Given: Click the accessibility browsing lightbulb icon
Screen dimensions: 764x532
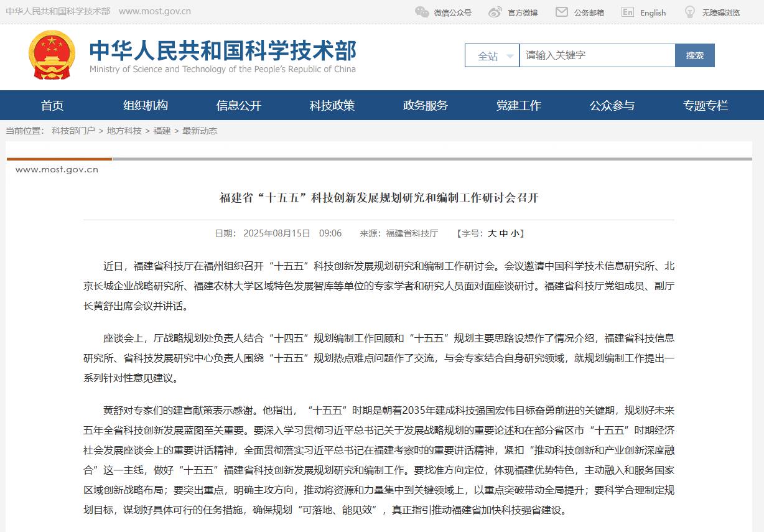Looking at the screenshot, I should point(690,12).
